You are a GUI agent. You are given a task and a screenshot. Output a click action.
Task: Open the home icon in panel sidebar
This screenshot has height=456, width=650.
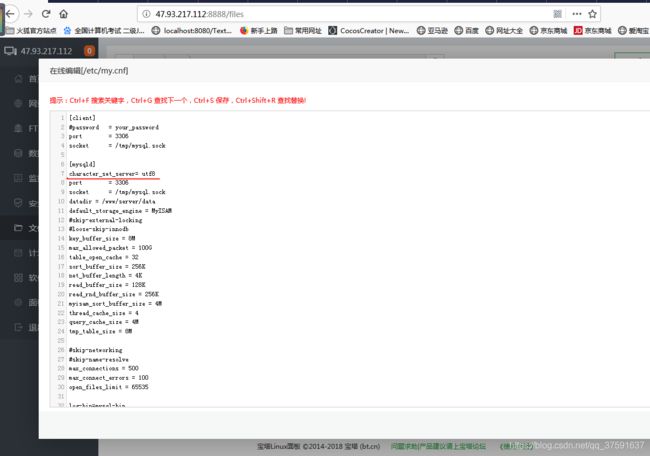coord(18,79)
